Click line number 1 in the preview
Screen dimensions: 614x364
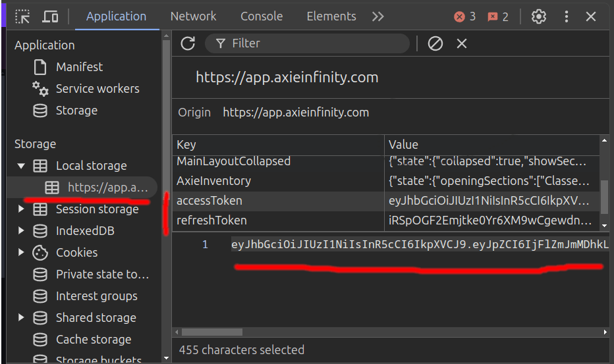205,245
